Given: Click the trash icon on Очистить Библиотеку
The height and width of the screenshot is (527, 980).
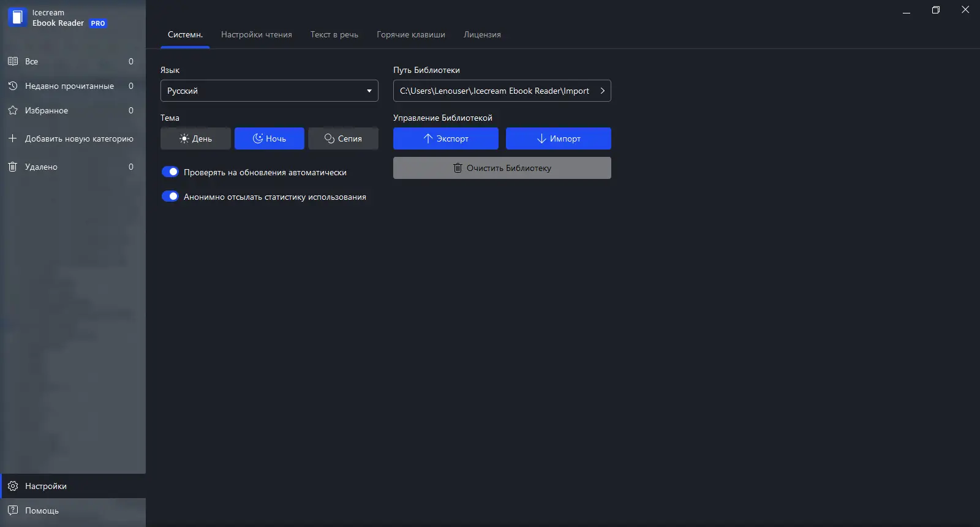Looking at the screenshot, I should coord(458,168).
